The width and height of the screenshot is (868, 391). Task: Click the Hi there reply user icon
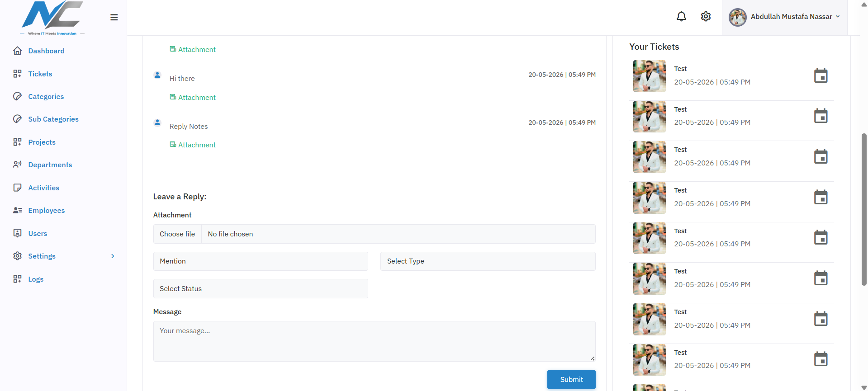157,75
